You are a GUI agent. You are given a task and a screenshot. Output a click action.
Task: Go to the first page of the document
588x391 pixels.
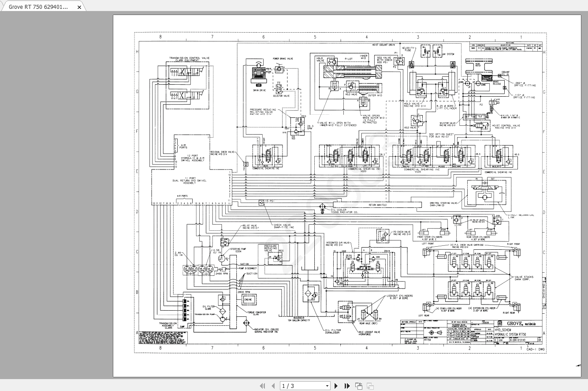click(x=263, y=385)
